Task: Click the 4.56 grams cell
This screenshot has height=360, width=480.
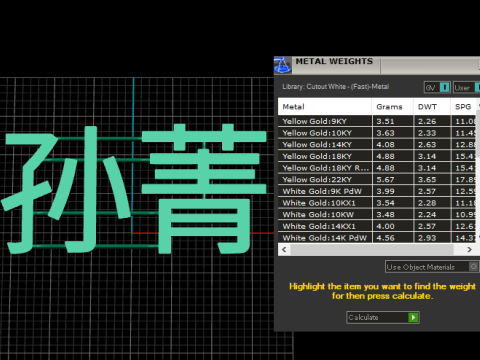Action: pyautogui.click(x=393, y=238)
